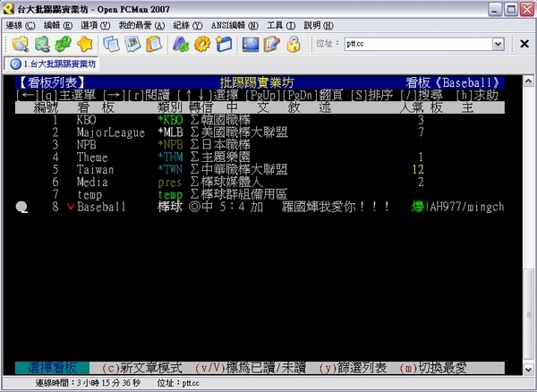
Task: Click the yellow padlock lock icon
Action: pyautogui.click(x=294, y=44)
